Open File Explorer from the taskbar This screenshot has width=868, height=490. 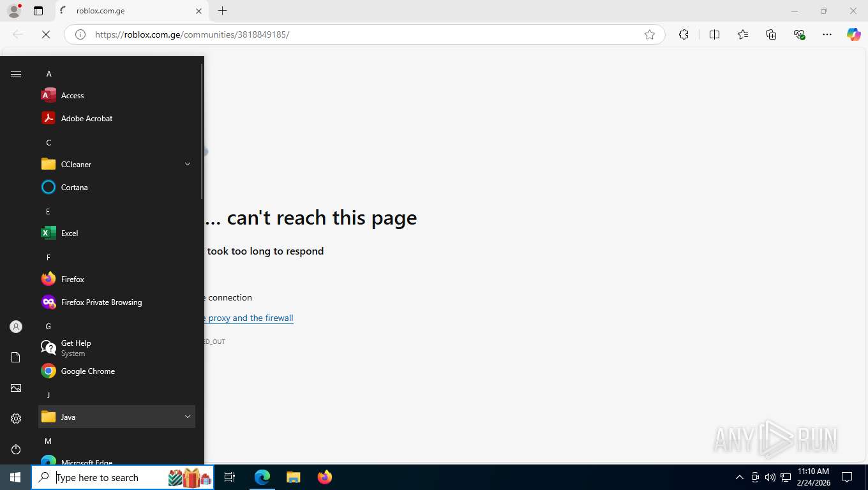(293, 477)
